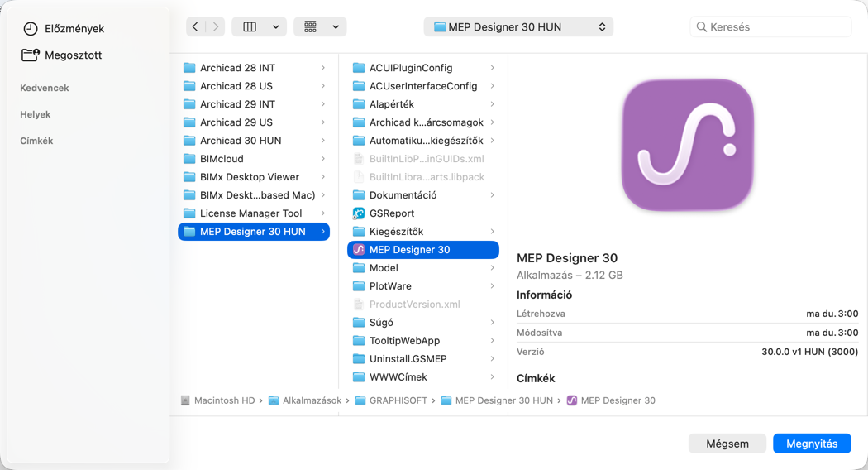Click the WWWCímek folder icon
The height and width of the screenshot is (470, 868).
(359, 376)
